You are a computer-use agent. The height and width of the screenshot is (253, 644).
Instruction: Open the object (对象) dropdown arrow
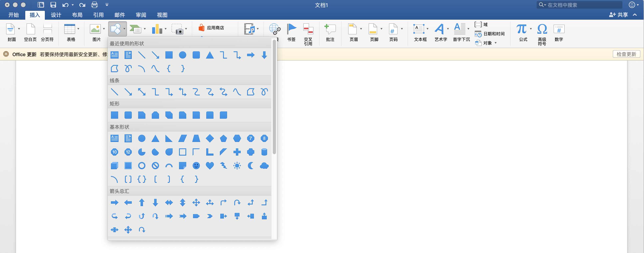tap(496, 43)
